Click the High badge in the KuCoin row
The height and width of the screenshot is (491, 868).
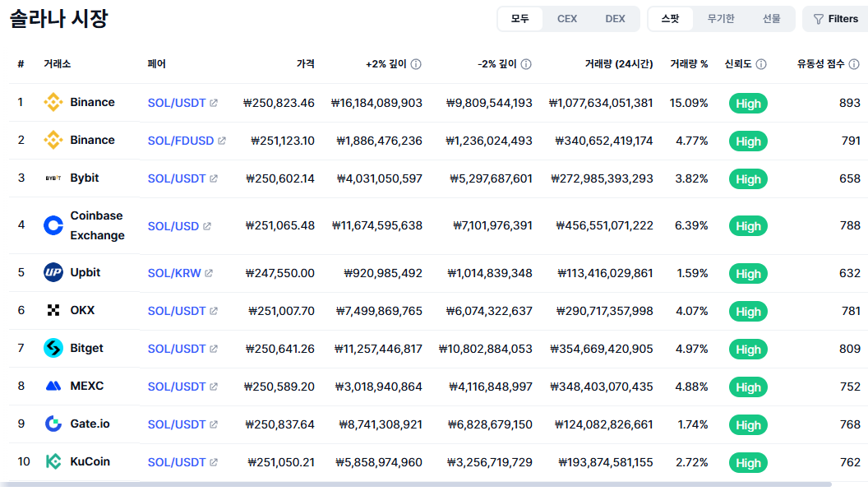point(748,463)
